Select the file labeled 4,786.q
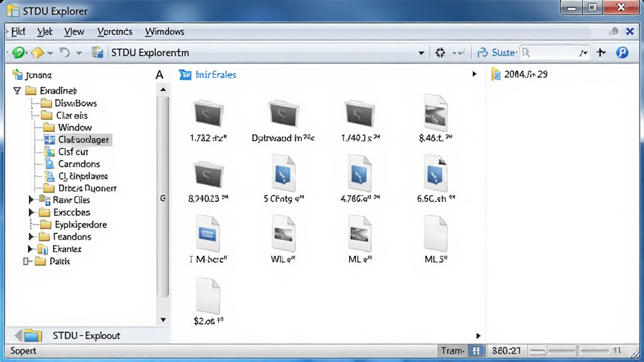The width and height of the screenshot is (644, 362). (x=359, y=173)
